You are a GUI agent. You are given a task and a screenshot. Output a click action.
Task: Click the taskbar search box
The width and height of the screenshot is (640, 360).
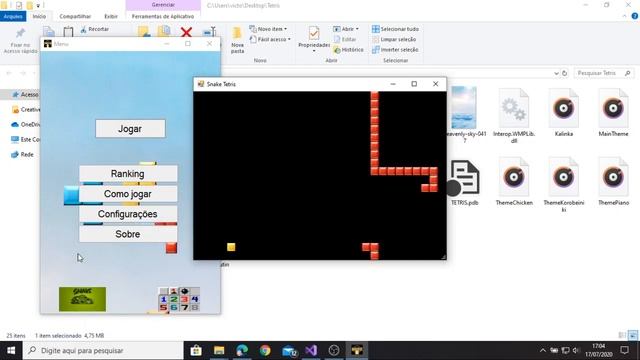click(103, 351)
